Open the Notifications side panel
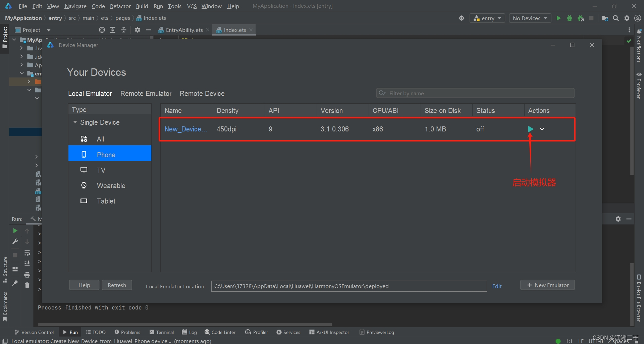The image size is (644, 344). [x=639, y=46]
